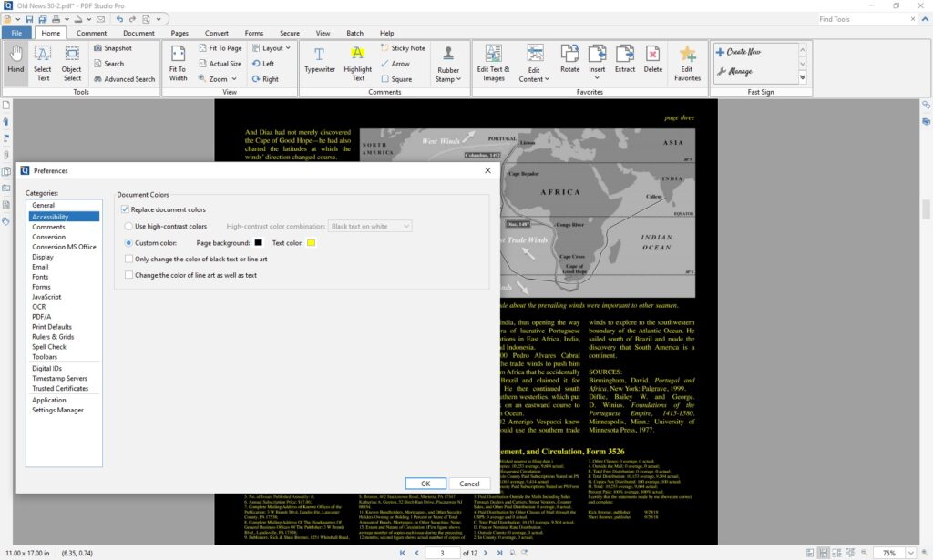Image resolution: width=933 pixels, height=560 pixels.
Task: Switch to the Convert ribbon tab
Action: pyautogui.click(x=216, y=32)
